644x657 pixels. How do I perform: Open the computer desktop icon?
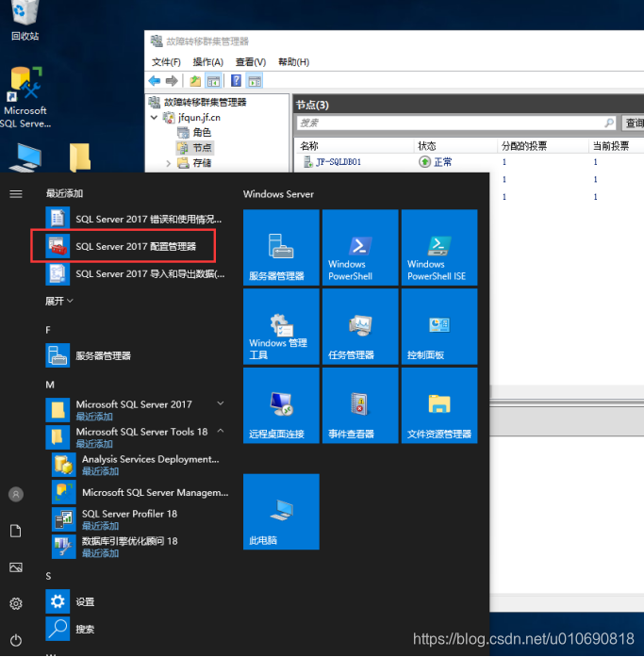coord(26,158)
